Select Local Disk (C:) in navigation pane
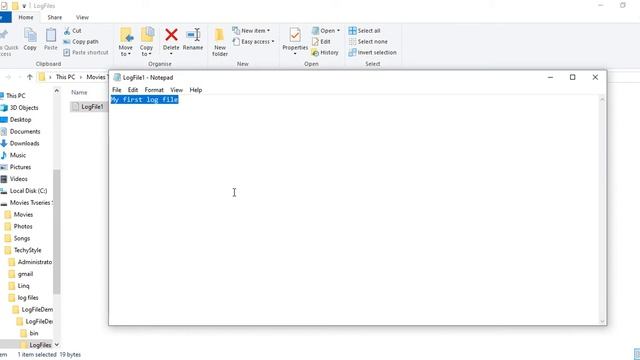Image resolution: width=640 pixels, height=360 pixels. click(28, 191)
